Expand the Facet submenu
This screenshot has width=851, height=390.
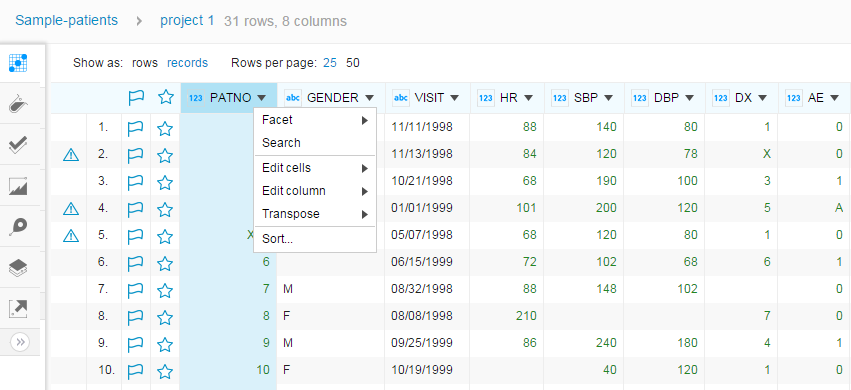(x=315, y=120)
